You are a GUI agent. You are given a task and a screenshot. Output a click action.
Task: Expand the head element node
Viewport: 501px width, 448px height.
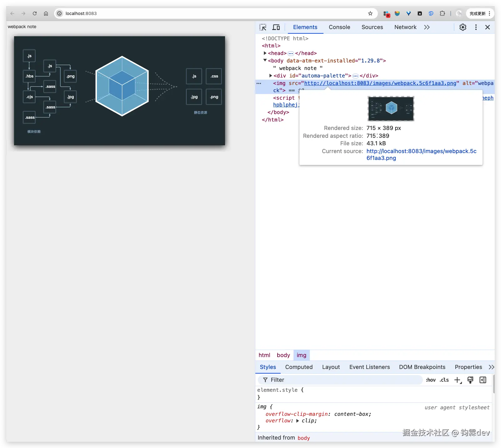coord(265,53)
